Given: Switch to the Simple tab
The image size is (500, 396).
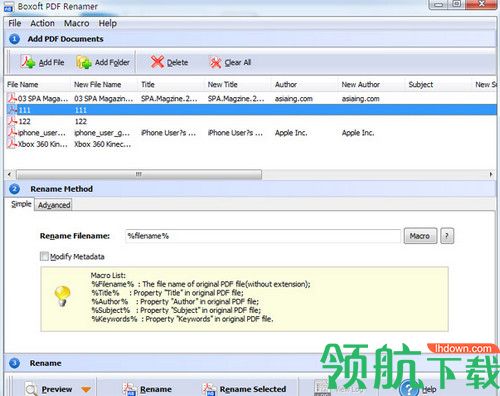Looking at the screenshot, I should pos(21,204).
